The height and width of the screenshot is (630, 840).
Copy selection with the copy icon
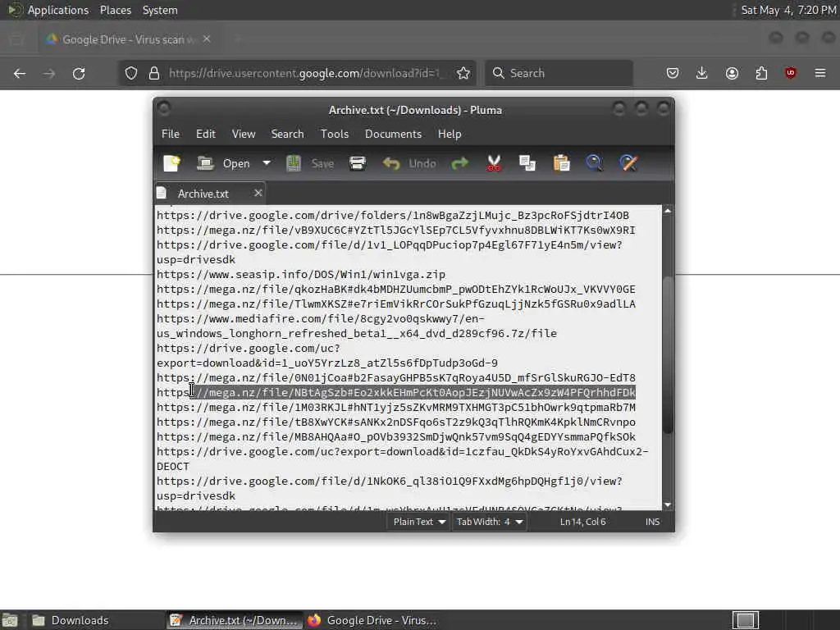527,163
